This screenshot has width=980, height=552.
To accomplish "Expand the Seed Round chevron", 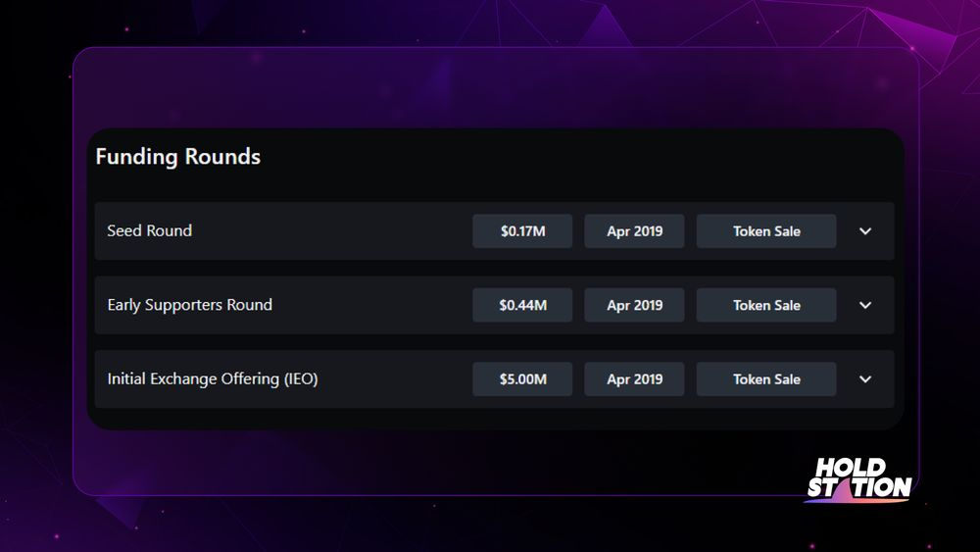I will click(865, 231).
